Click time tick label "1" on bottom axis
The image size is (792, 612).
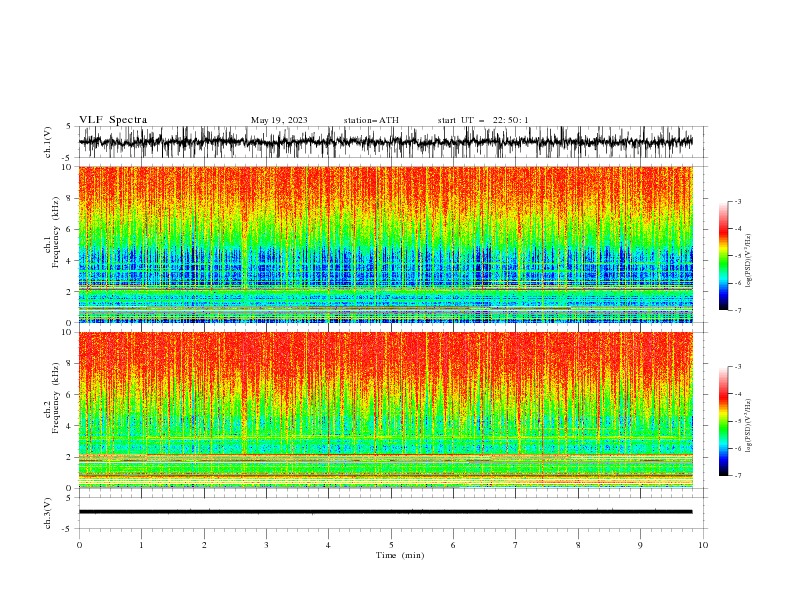(x=141, y=545)
